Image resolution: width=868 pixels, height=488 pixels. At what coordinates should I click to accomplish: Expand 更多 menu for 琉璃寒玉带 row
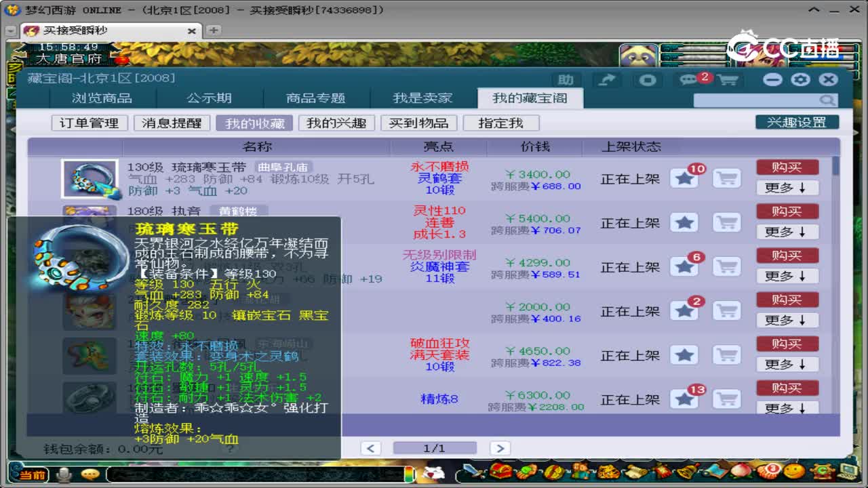[x=787, y=188]
